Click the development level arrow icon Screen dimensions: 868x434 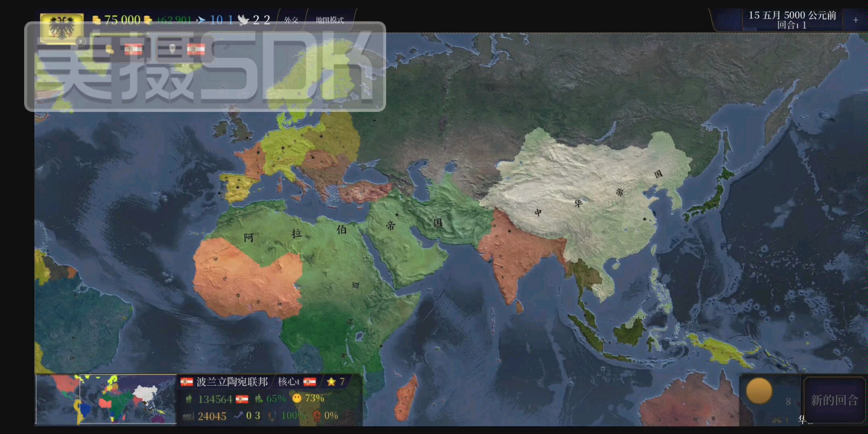point(238,415)
